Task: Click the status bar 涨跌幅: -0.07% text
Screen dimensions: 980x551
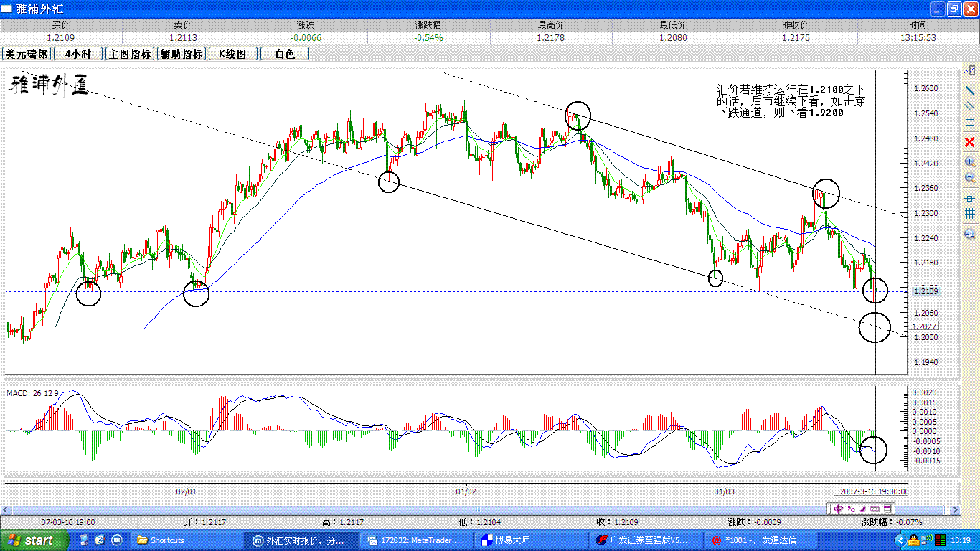Action: point(892,522)
